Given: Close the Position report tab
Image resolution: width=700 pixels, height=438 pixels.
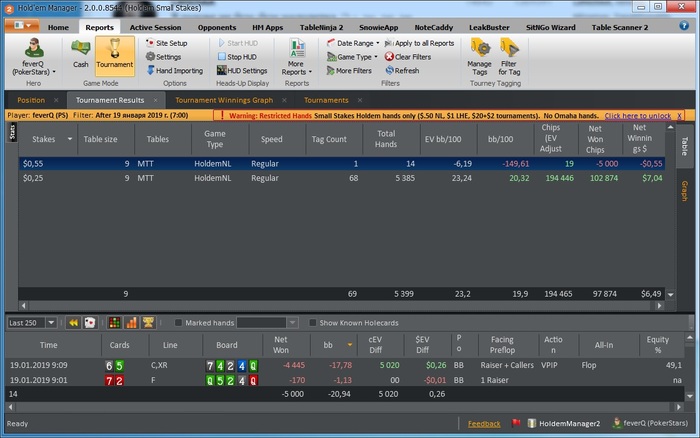Looking at the screenshot, I should coord(56,100).
